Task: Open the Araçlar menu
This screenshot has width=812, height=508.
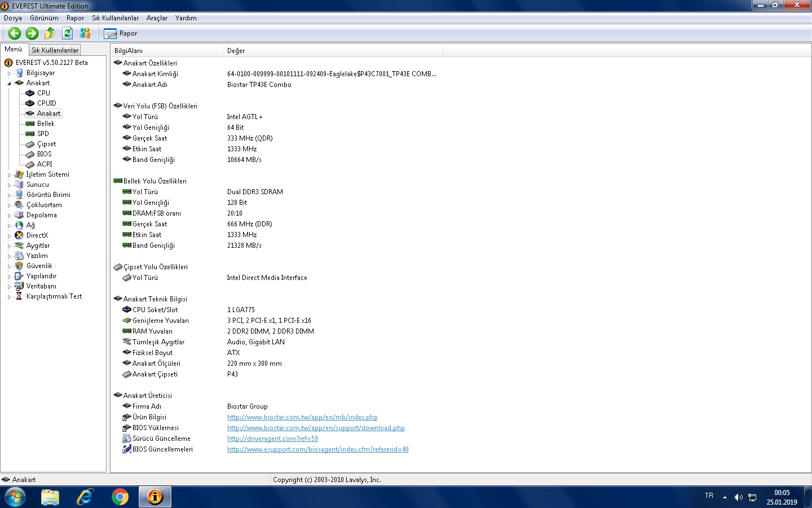Action: point(157,18)
